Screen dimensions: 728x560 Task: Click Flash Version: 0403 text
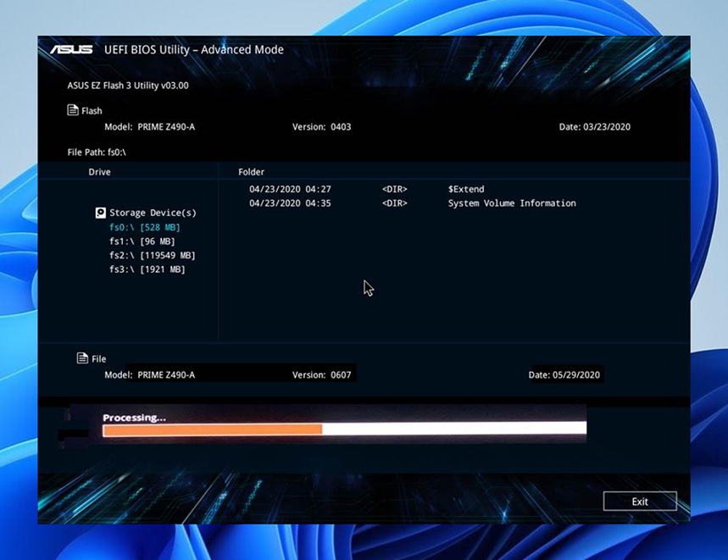(322, 127)
